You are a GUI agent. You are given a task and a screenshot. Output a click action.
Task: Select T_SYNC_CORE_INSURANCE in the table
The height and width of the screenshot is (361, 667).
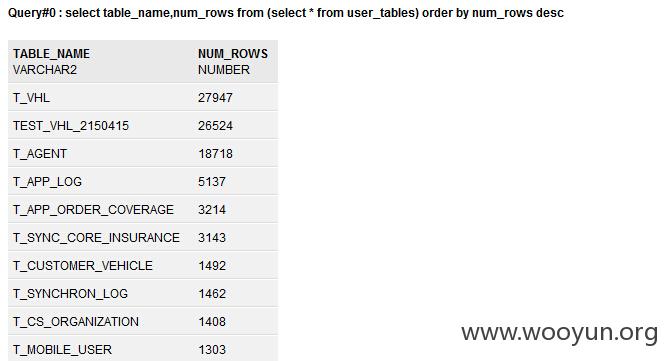(x=96, y=238)
